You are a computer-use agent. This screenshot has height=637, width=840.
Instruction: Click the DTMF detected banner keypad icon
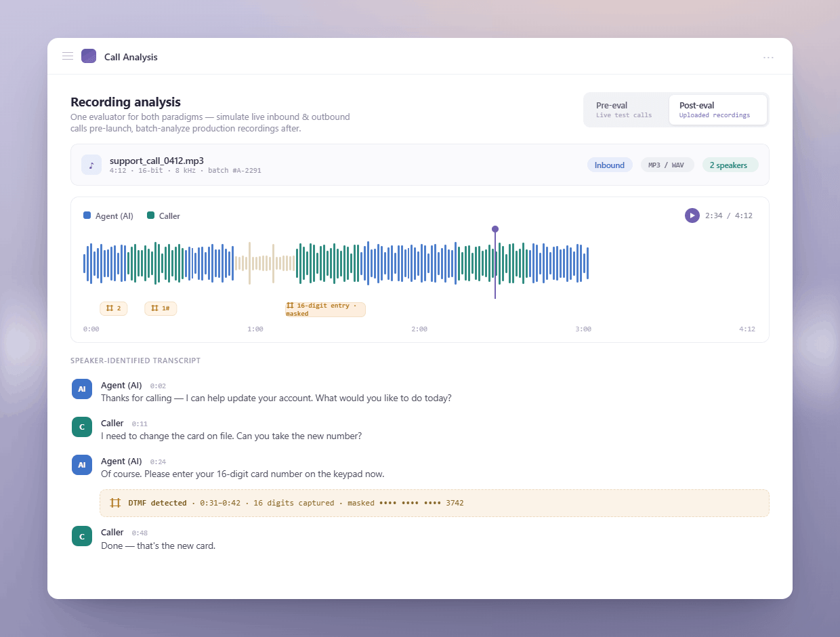click(x=115, y=503)
